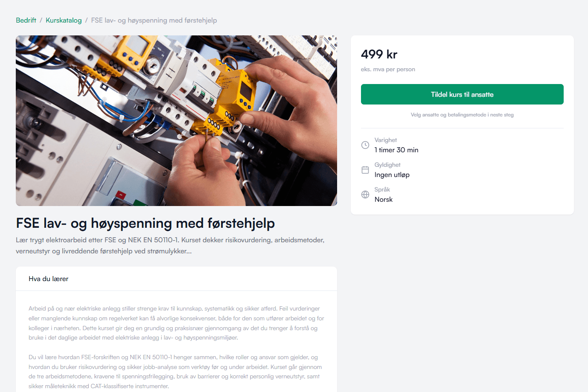Click the clock icon beside Varighet
This screenshot has height=392, width=588.
pos(365,145)
